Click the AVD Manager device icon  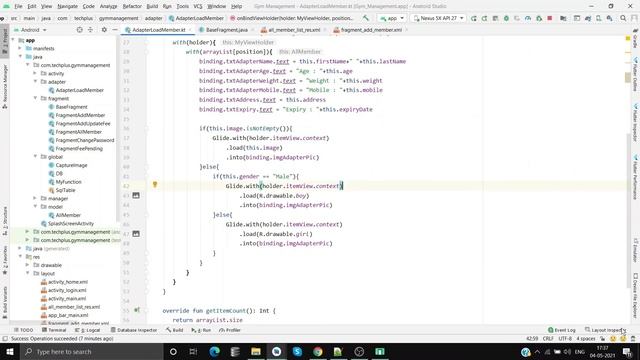point(598,18)
